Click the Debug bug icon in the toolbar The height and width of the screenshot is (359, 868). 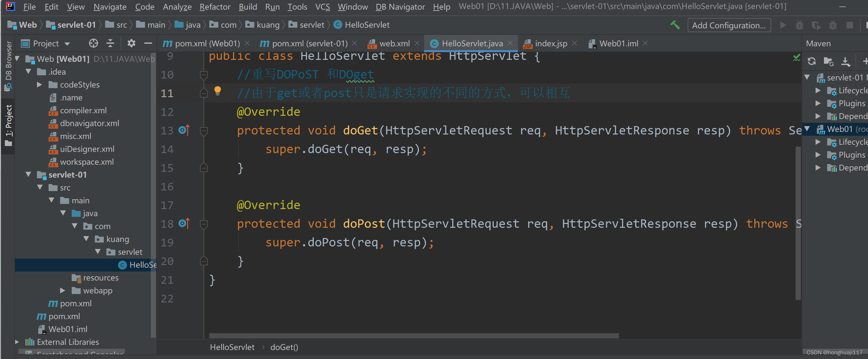click(799, 25)
